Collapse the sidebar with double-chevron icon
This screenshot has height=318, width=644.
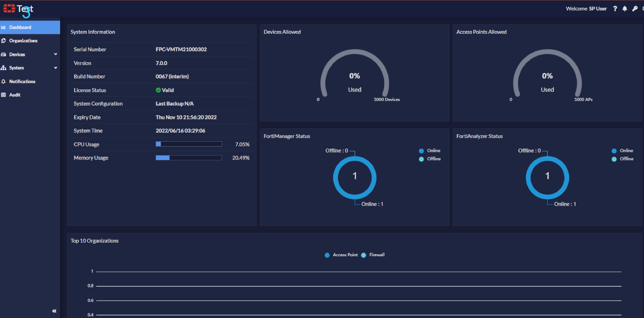[x=54, y=311]
